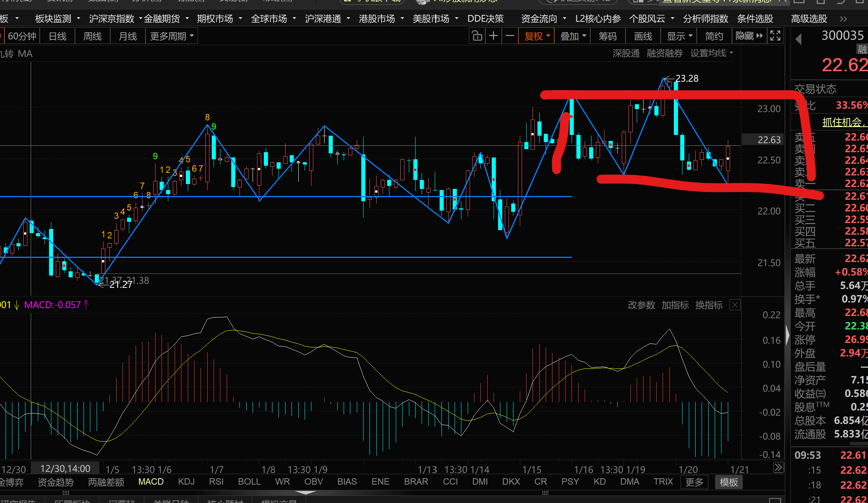Viewport: 868px width, 503px height.
Task: Toggle 简约 simple display mode
Action: [x=714, y=36]
